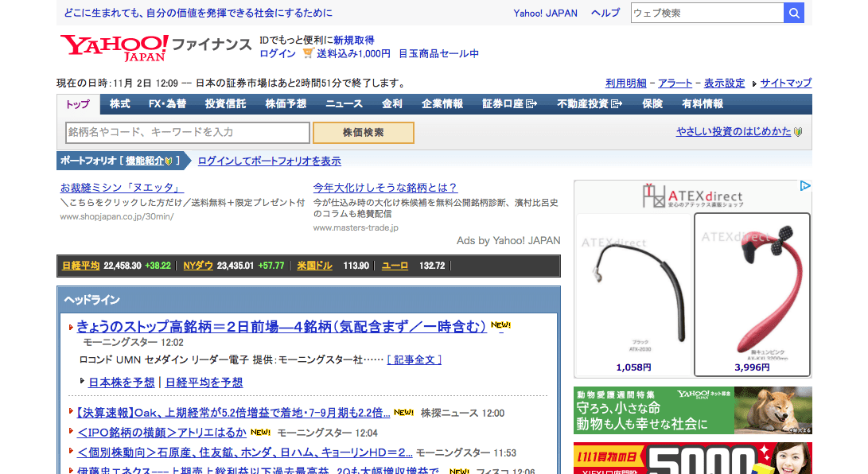Switch to the 株式 tab
The height and width of the screenshot is (474, 868).
pyautogui.click(x=120, y=104)
